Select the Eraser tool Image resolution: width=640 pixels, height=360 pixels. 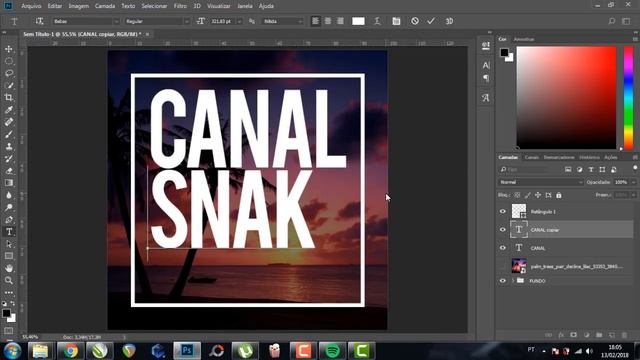[9, 171]
